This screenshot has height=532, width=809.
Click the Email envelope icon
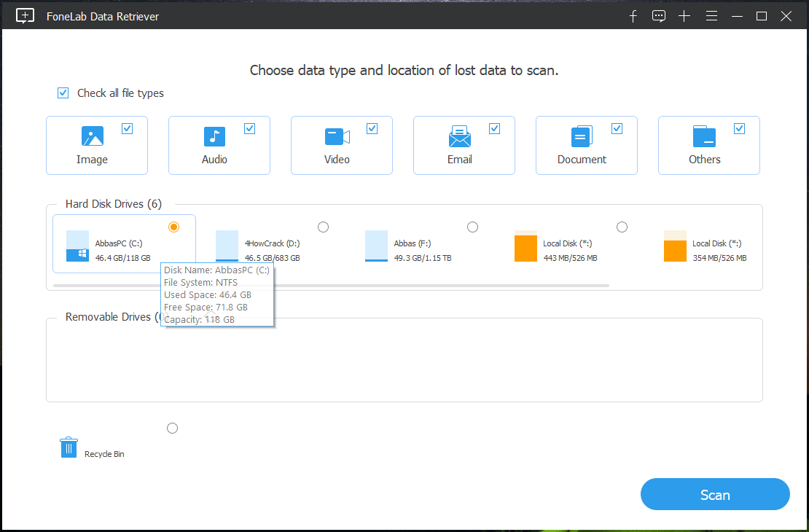460,136
